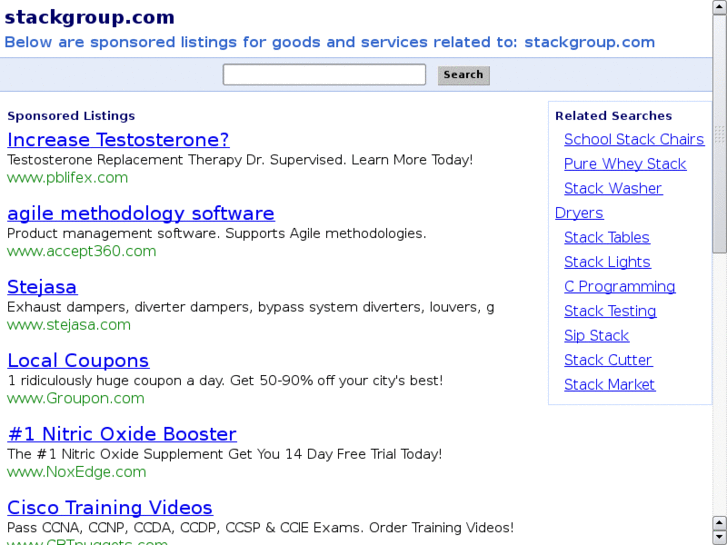
Task: Select Stack Tables related search
Action: 606,237
